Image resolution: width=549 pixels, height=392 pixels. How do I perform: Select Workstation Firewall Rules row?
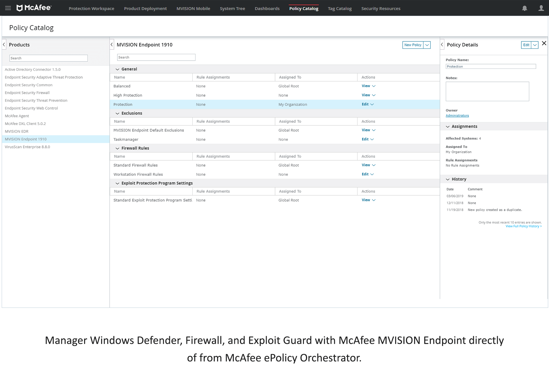click(x=275, y=174)
